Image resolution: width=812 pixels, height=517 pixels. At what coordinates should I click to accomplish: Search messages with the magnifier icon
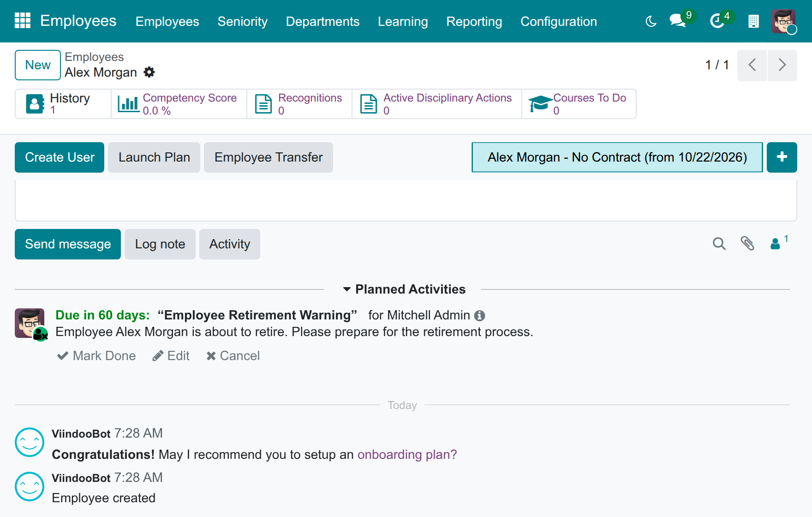click(x=719, y=244)
